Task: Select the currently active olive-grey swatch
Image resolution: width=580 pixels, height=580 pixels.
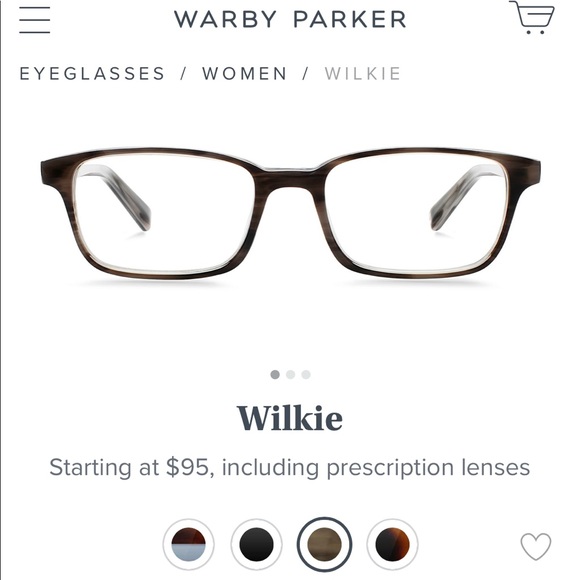Action: (324, 544)
